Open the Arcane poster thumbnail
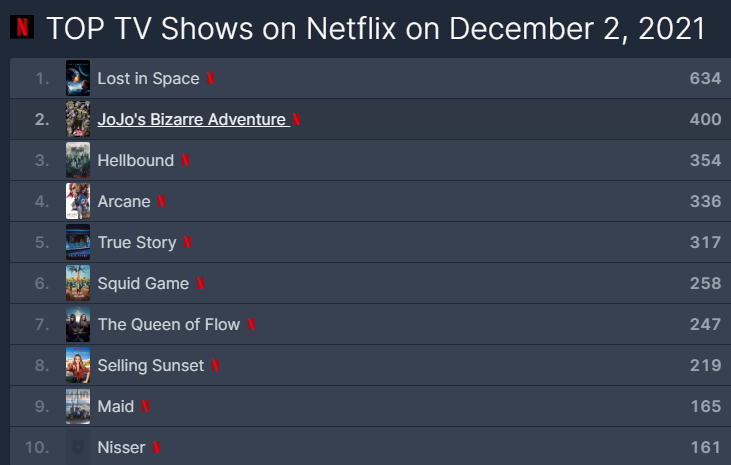This screenshot has height=465, width=731. [78, 201]
